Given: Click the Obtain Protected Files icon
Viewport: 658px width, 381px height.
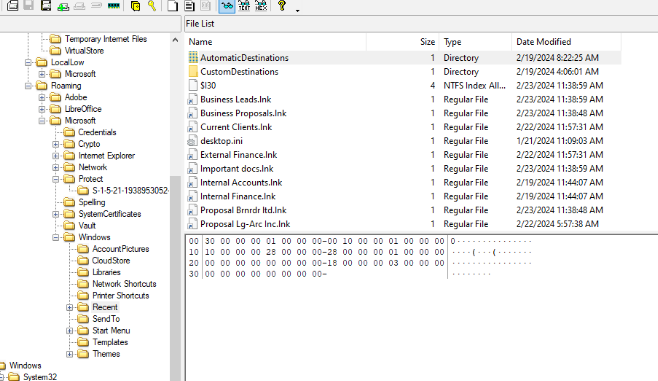Looking at the screenshot, I should tap(135, 6).
